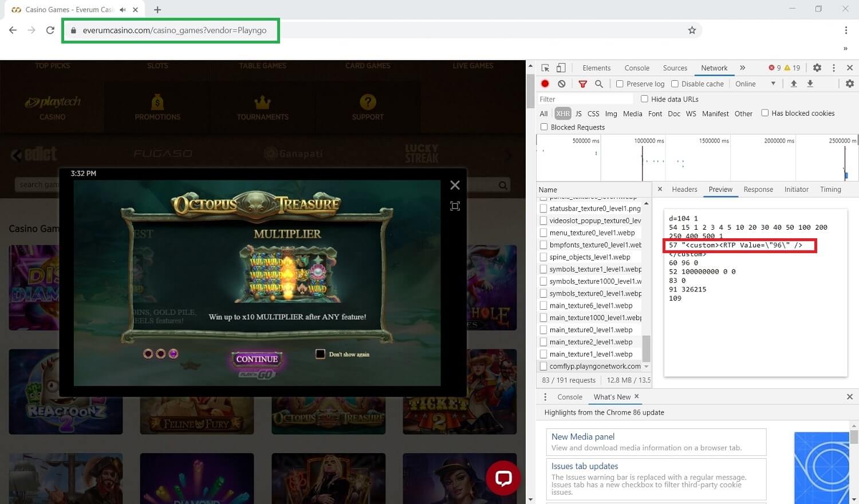
Task: Click the network Filter text field
Action: click(585, 99)
